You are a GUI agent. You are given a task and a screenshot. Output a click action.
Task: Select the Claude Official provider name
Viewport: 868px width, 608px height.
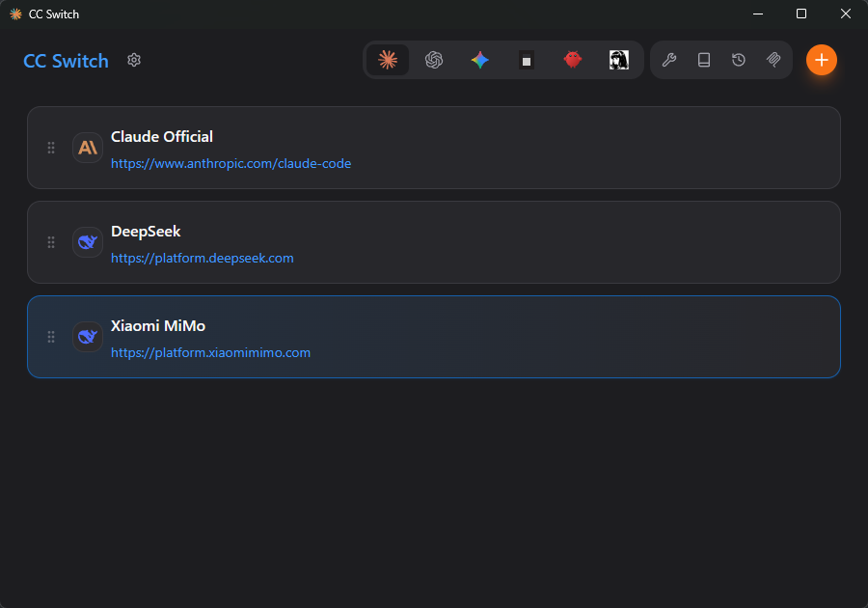click(162, 137)
